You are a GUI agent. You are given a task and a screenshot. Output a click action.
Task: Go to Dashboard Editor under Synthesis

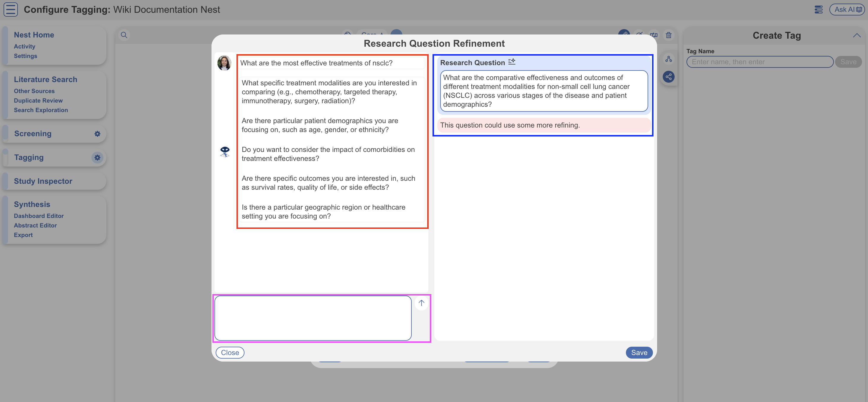(38, 216)
